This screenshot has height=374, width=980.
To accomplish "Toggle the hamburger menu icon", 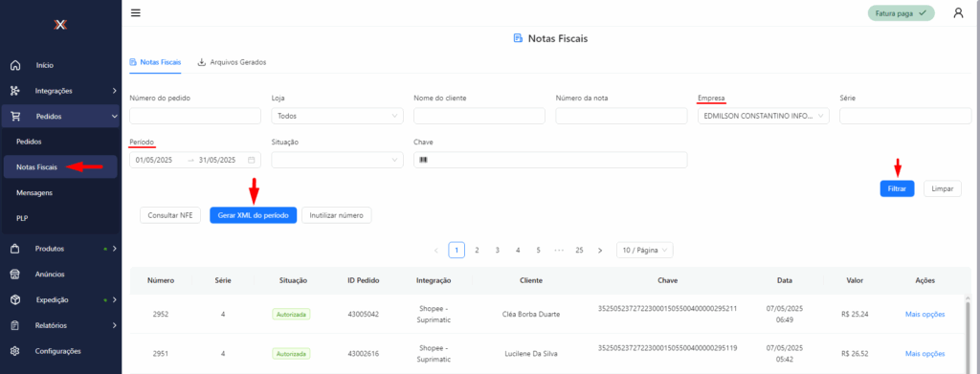I will tap(136, 13).
